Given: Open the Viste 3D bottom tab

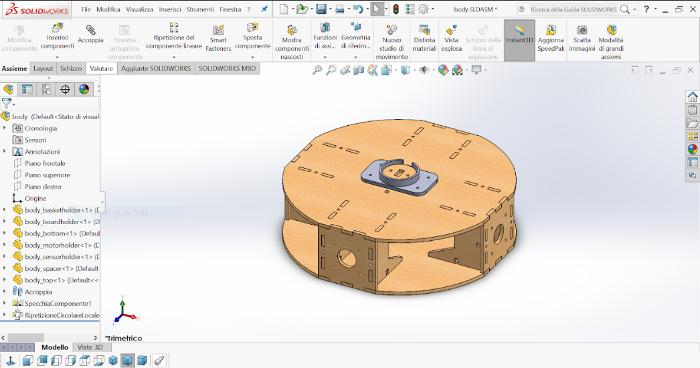Looking at the screenshot, I should pos(90,347).
